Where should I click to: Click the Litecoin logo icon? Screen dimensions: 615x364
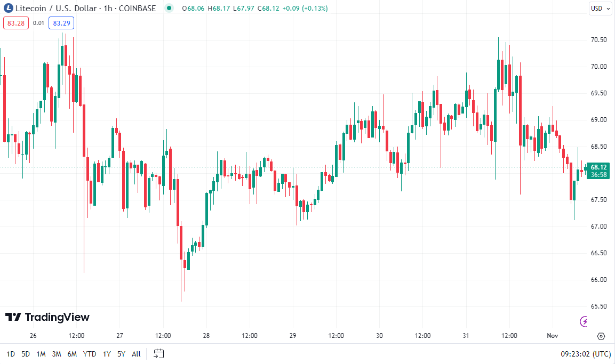(x=9, y=8)
